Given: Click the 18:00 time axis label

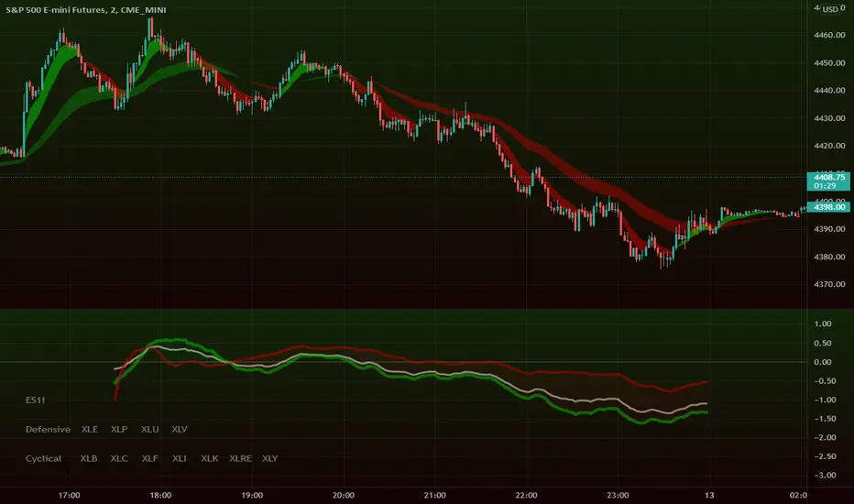Looking at the screenshot, I should (160, 495).
